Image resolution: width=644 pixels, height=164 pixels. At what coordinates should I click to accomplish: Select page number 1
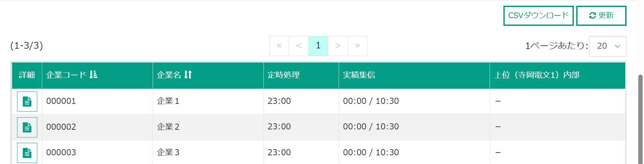click(x=318, y=46)
